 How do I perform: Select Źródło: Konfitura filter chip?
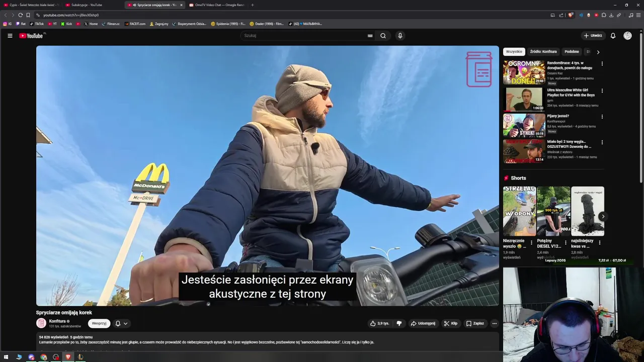tap(543, 52)
